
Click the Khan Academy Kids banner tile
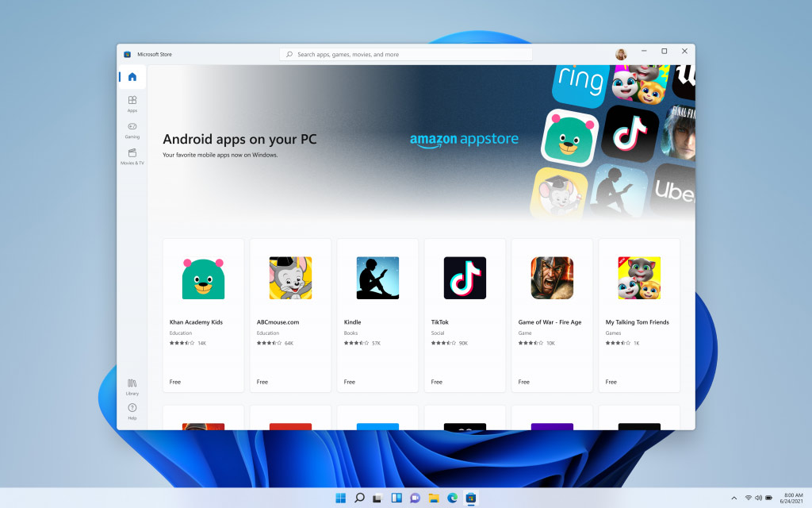[x=569, y=138]
